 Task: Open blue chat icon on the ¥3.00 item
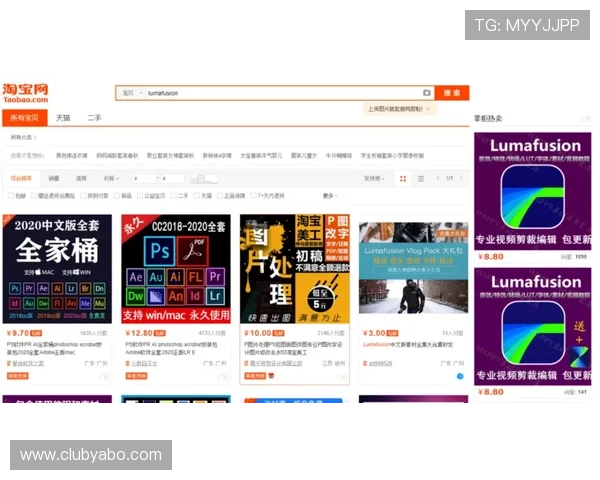(460, 376)
